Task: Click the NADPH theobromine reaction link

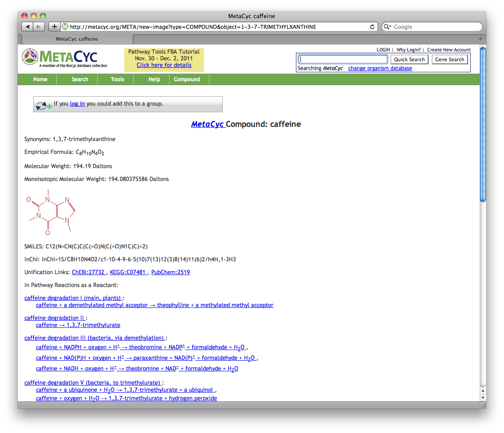Action: click(141, 347)
